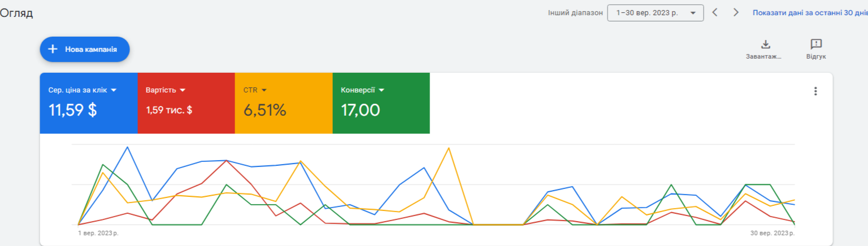Click Показати дані за останні 30 днів link
868x246 pixels.
pyautogui.click(x=810, y=12)
